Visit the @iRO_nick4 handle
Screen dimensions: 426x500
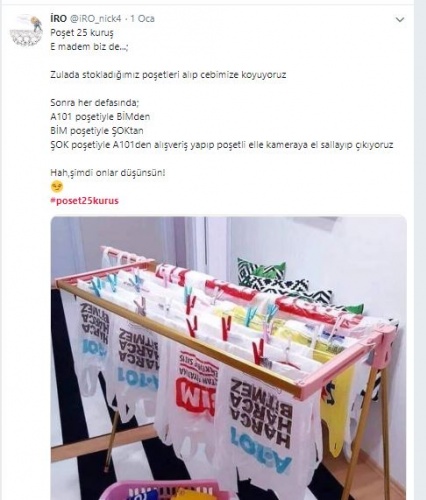pos(95,19)
